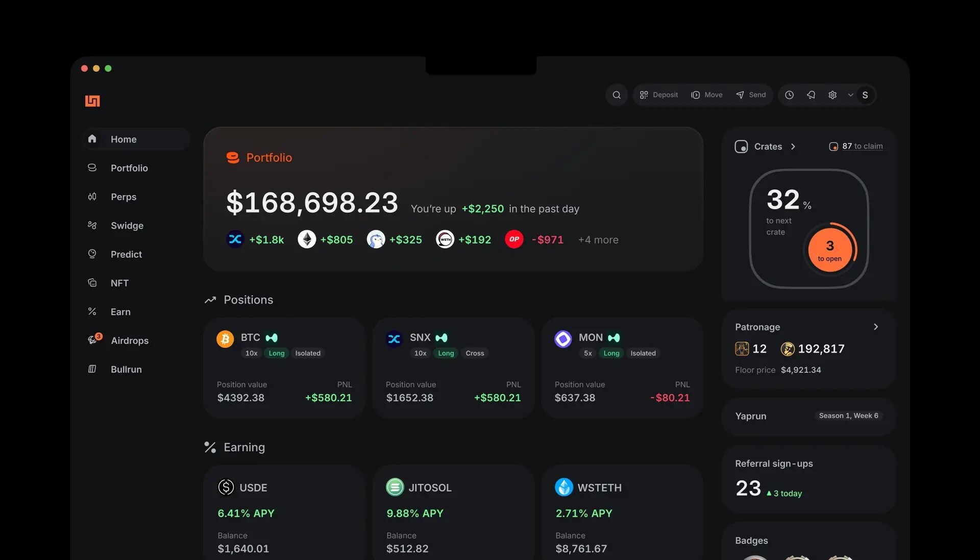Click the Ethereum token icon in Portfolio
980x560 pixels.
click(x=307, y=239)
